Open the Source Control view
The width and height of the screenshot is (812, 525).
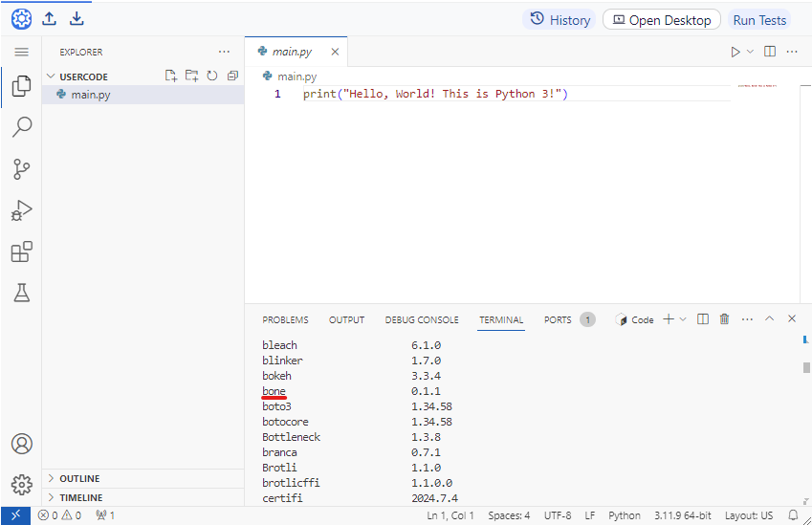21,169
